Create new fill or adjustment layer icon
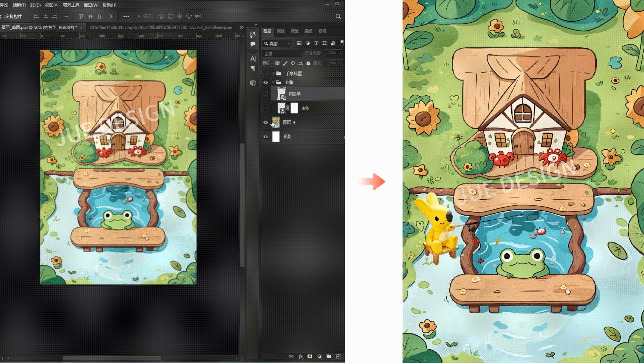The image size is (644, 363). (x=319, y=356)
